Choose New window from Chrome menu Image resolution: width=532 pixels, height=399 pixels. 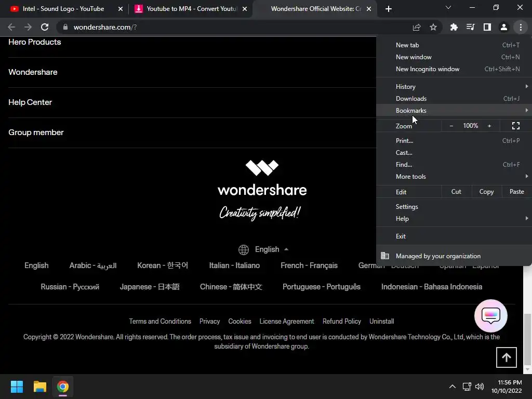pyautogui.click(x=454, y=57)
